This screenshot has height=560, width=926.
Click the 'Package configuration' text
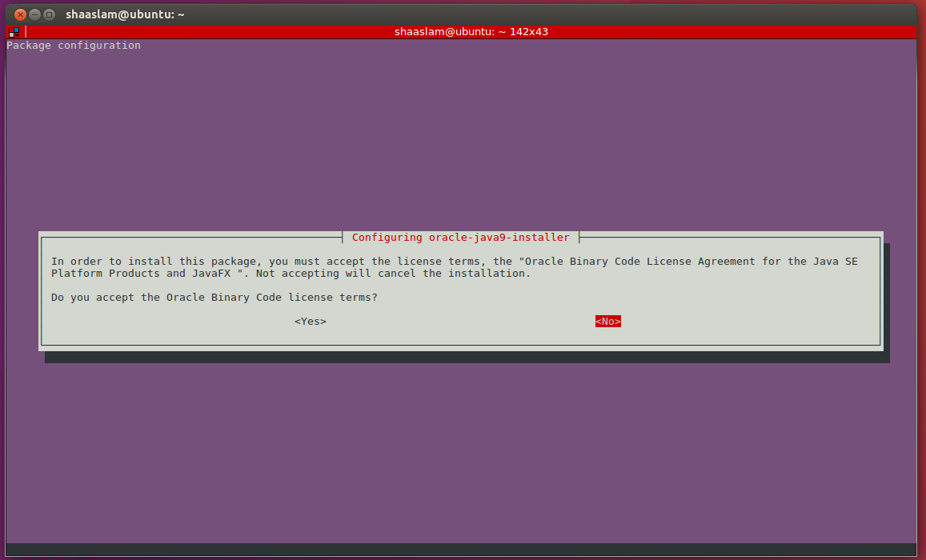coord(74,46)
